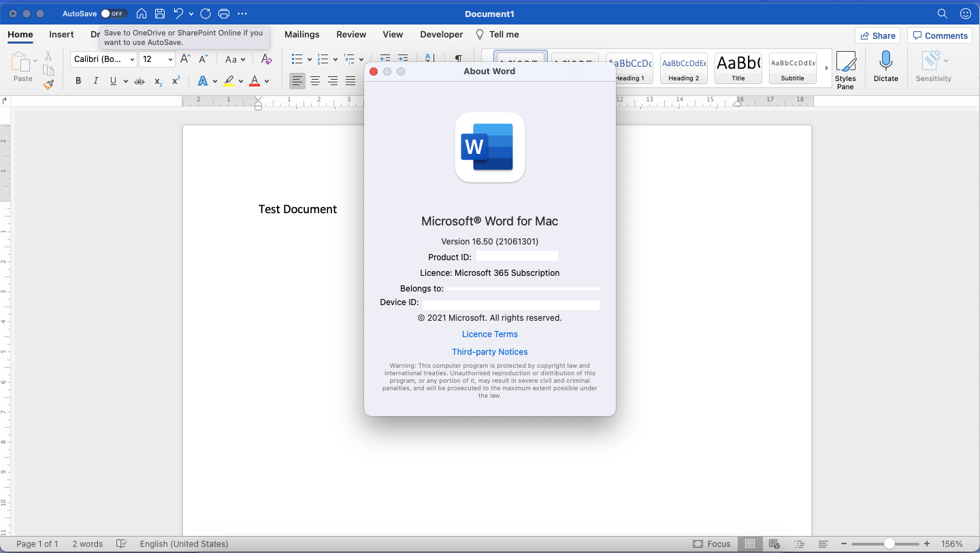Click the Cut scissors icon

(48, 56)
